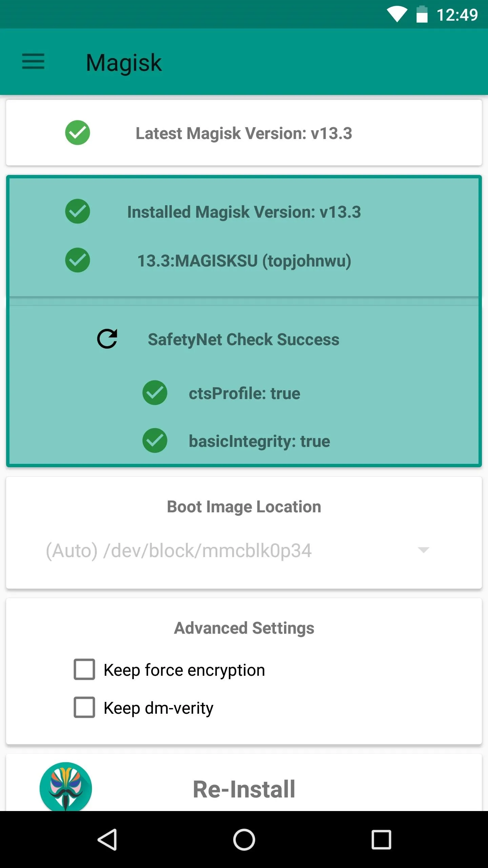Open the recent apps overview button
This screenshot has width=488, height=868.
tap(381, 840)
